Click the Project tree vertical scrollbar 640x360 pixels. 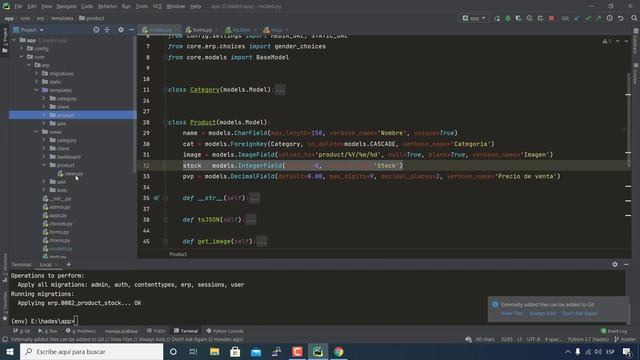pyautogui.click(x=135, y=104)
